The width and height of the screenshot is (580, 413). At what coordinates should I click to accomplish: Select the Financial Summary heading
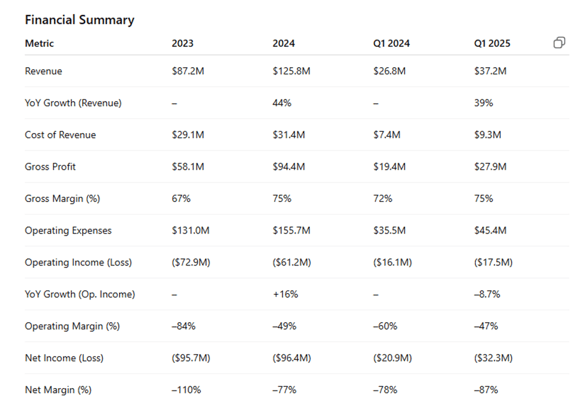coord(80,20)
